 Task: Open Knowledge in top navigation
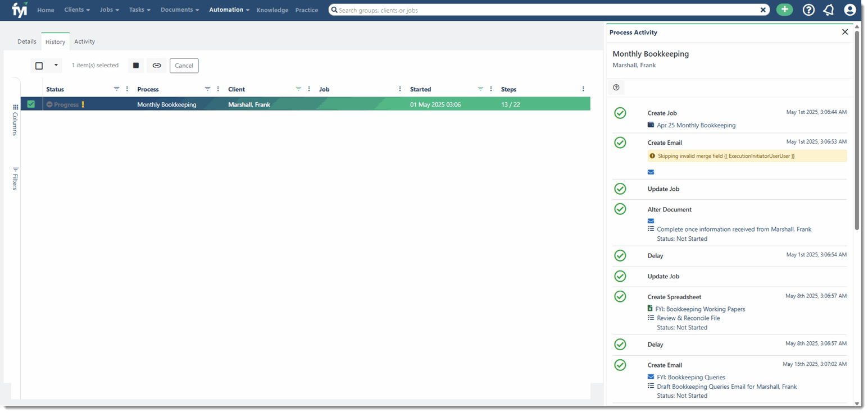click(x=272, y=10)
